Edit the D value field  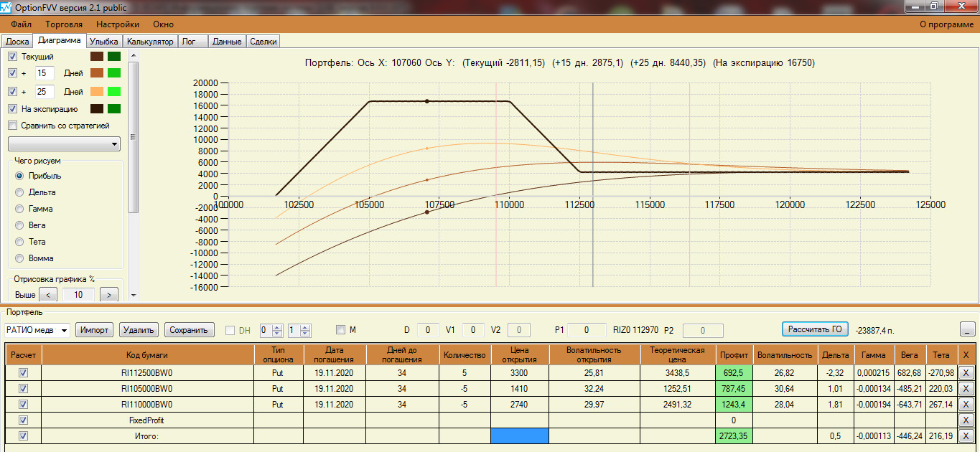(x=428, y=330)
